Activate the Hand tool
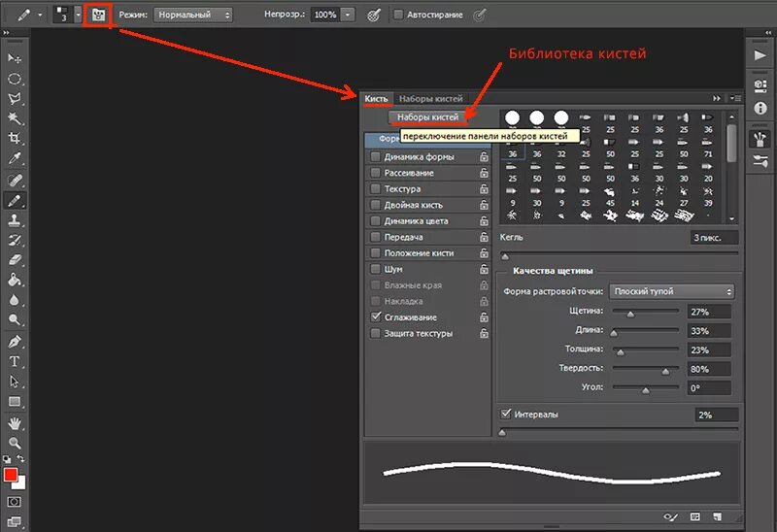This screenshot has width=777, height=532. (x=15, y=423)
